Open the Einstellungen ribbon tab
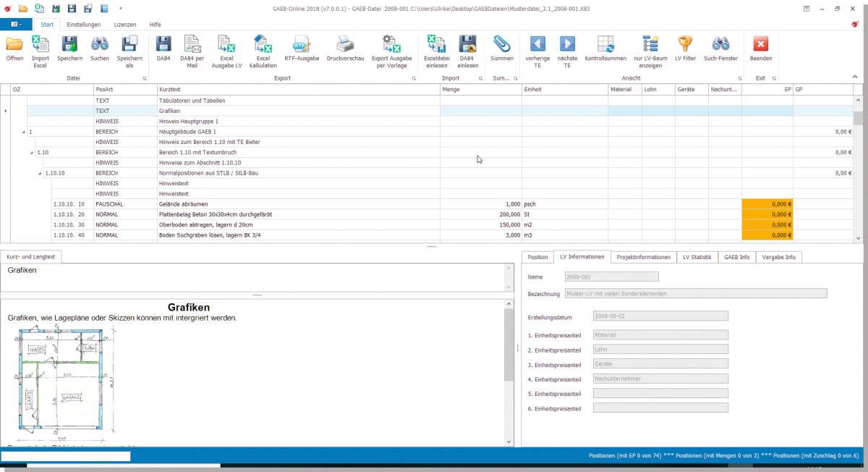Image resolution: width=868 pixels, height=472 pixels. 83,25
